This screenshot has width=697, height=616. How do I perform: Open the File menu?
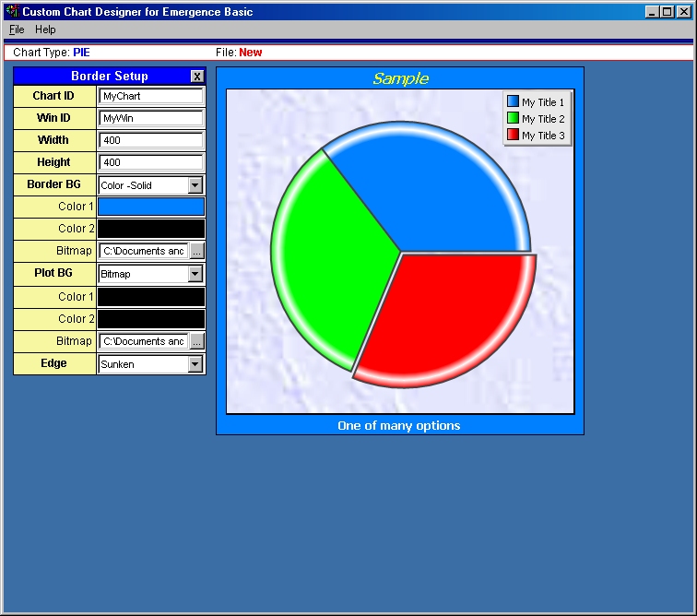(17, 30)
